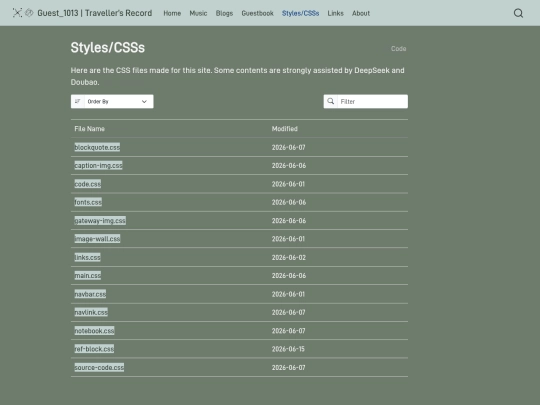Viewport: 540px width, 405px height.
Task: Click the modified date of source-code.css row
Action: [x=289, y=368]
